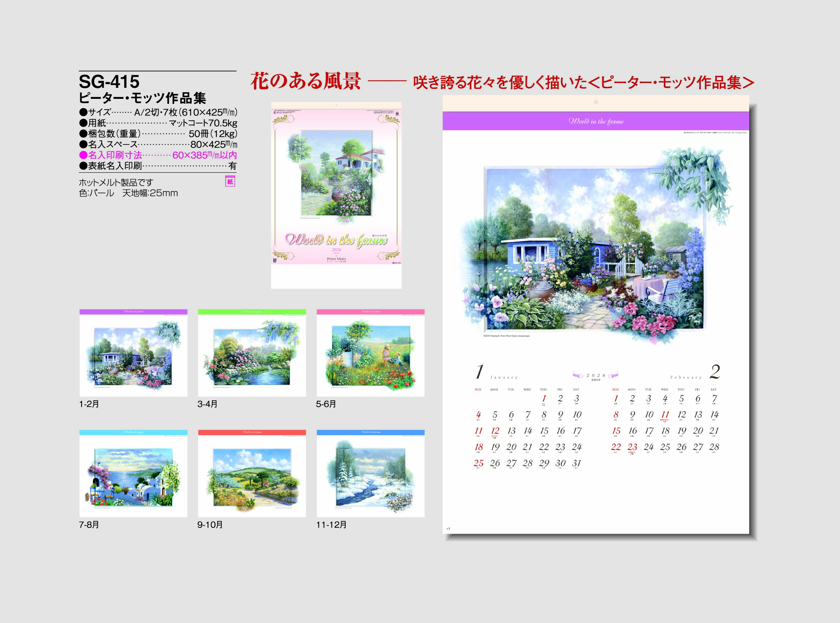This screenshot has height=623, width=840.
Task: Click the SAT header above February
Action: pos(713,389)
